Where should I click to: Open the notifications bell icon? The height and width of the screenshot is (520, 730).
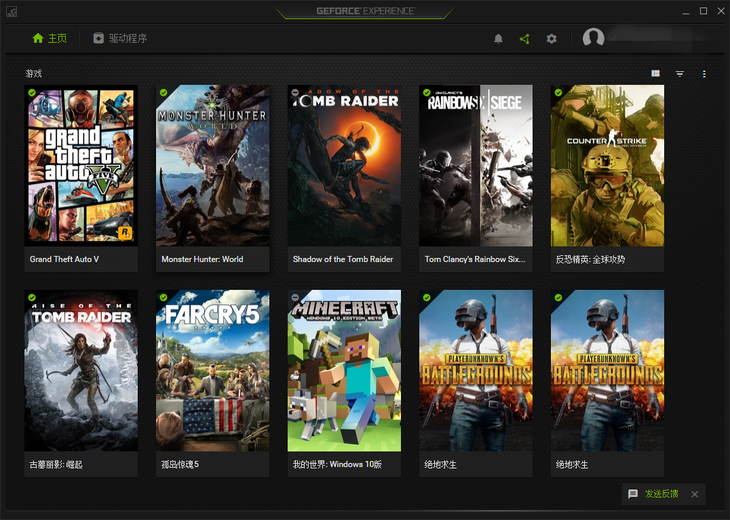[498, 39]
